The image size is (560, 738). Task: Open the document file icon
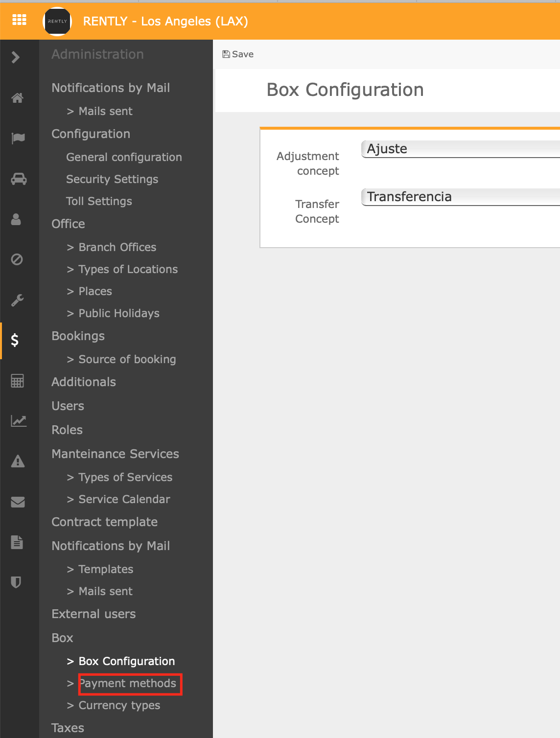point(17,542)
